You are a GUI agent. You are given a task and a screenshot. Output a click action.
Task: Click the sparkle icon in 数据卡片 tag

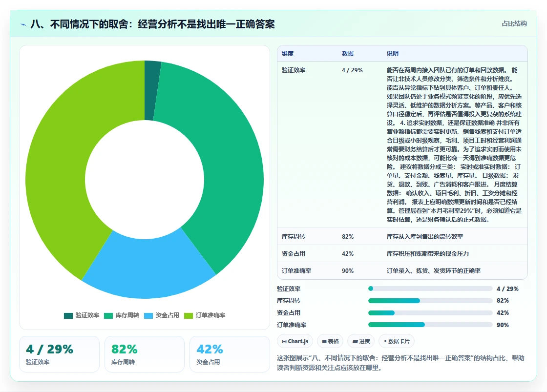click(x=385, y=341)
